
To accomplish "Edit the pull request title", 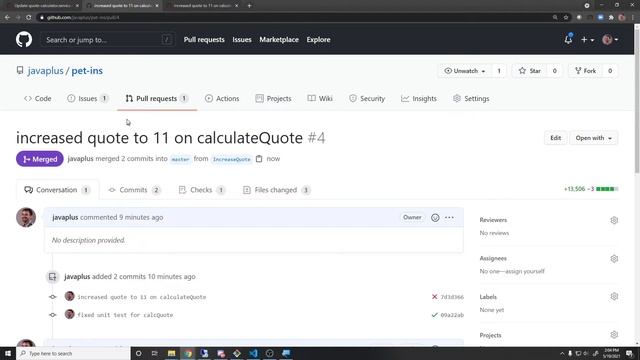I will 556,138.
